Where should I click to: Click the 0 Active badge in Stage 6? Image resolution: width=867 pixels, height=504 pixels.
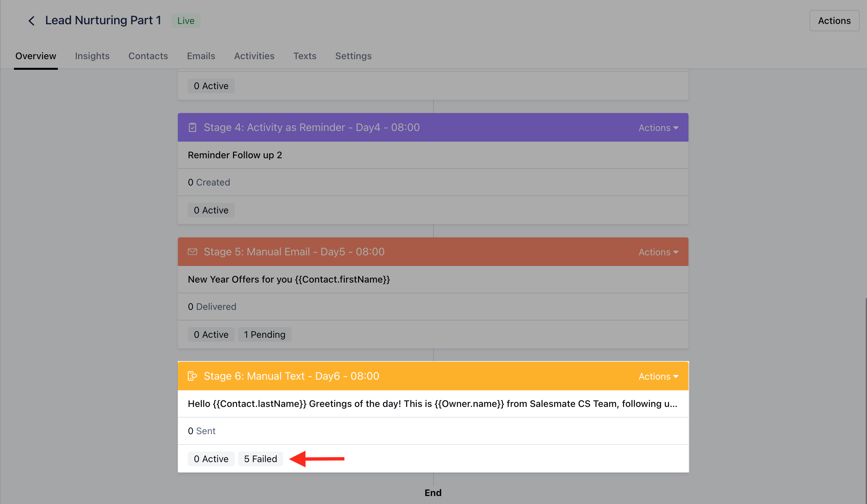tap(211, 458)
